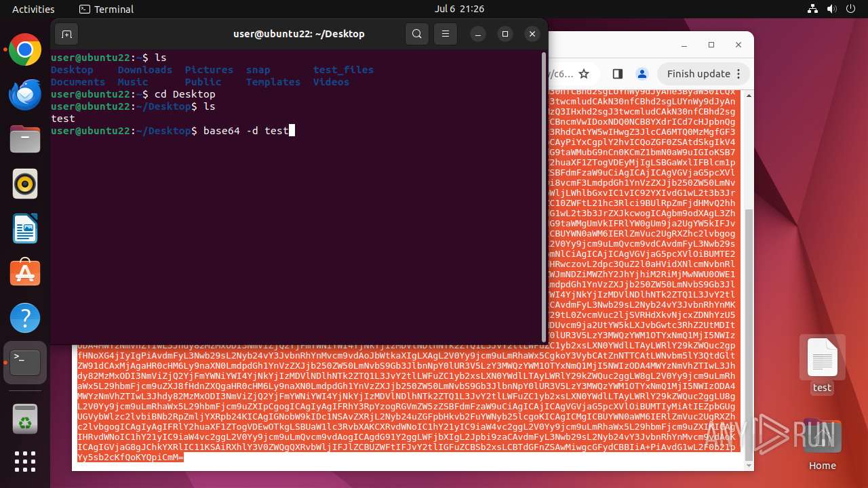Open the Help icon in the dock
The height and width of the screenshot is (488, 868).
tap(25, 318)
